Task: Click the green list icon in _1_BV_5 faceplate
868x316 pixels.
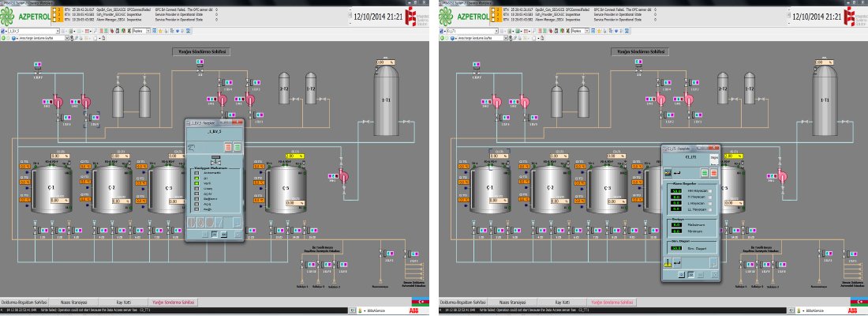Action: (237, 146)
